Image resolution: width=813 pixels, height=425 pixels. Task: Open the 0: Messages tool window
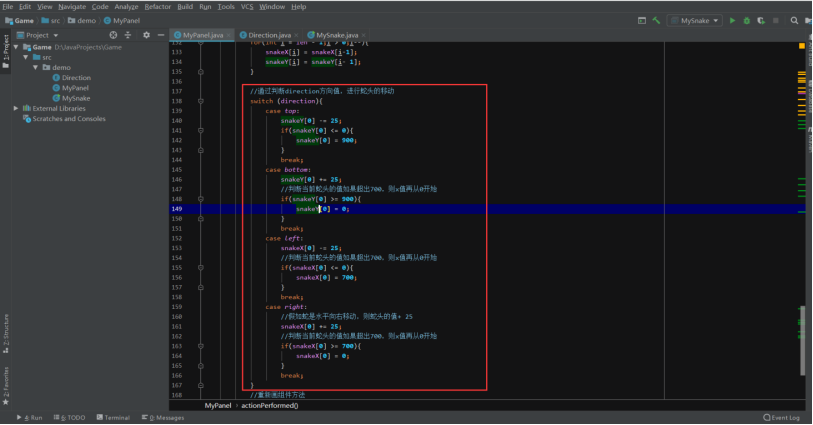pos(163,417)
